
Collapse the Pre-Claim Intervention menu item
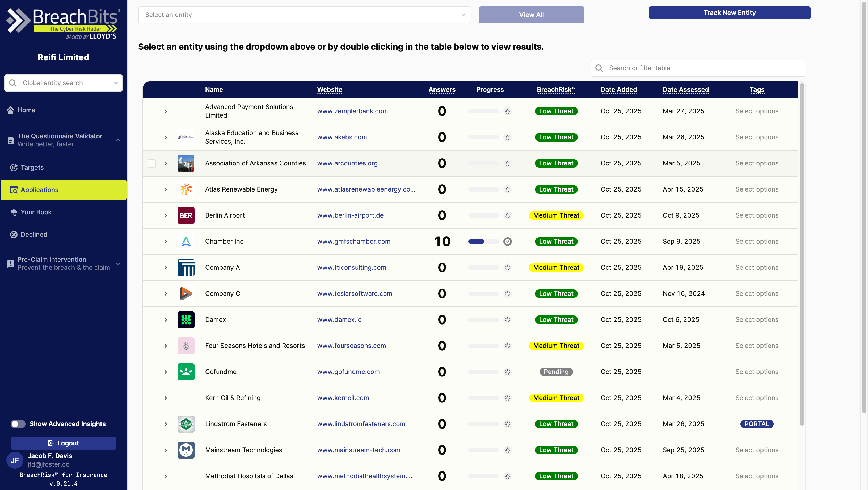117,264
